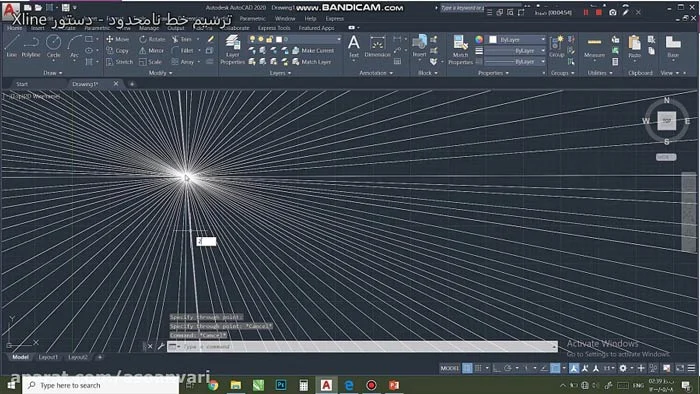Click the Array tool
Image resolution: width=700 pixels, height=394 pixels.
(x=183, y=62)
